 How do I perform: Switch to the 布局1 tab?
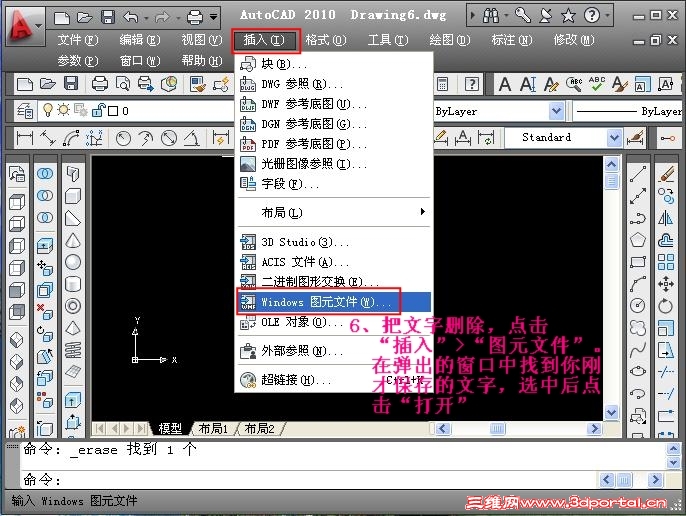(x=214, y=428)
